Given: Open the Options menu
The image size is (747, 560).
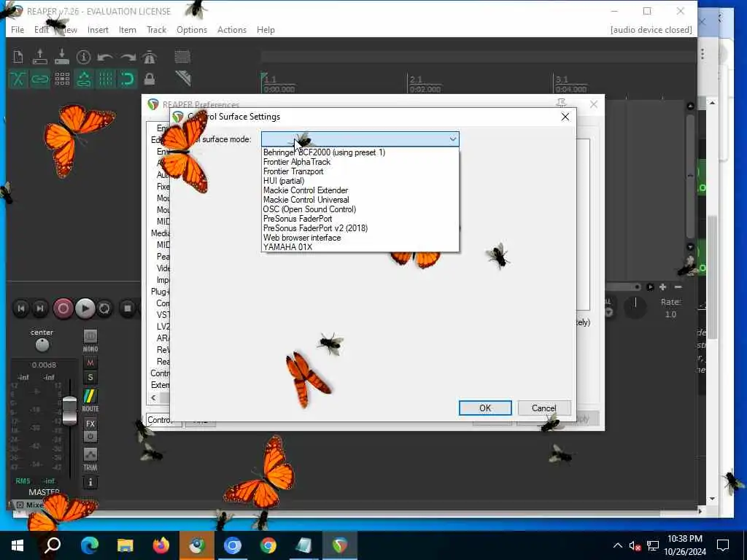Looking at the screenshot, I should (x=192, y=29).
